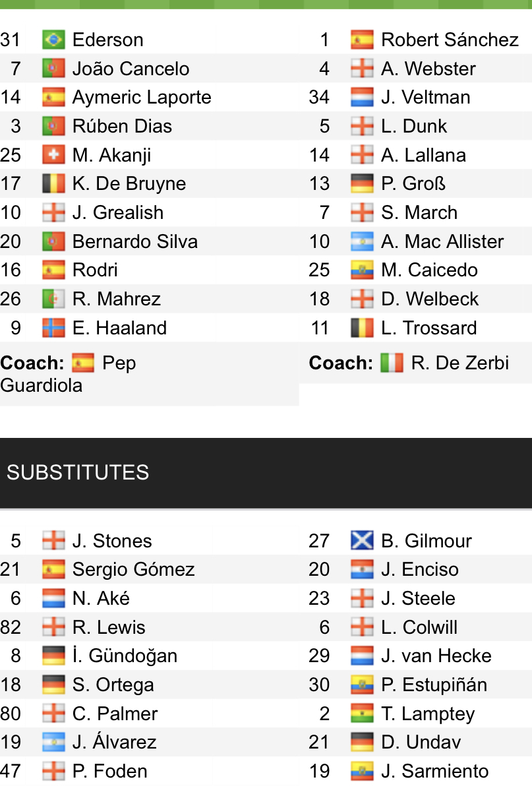This screenshot has height=798, width=532.
Task: Click Brazil flag next to Ederson
Action: point(53,40)
